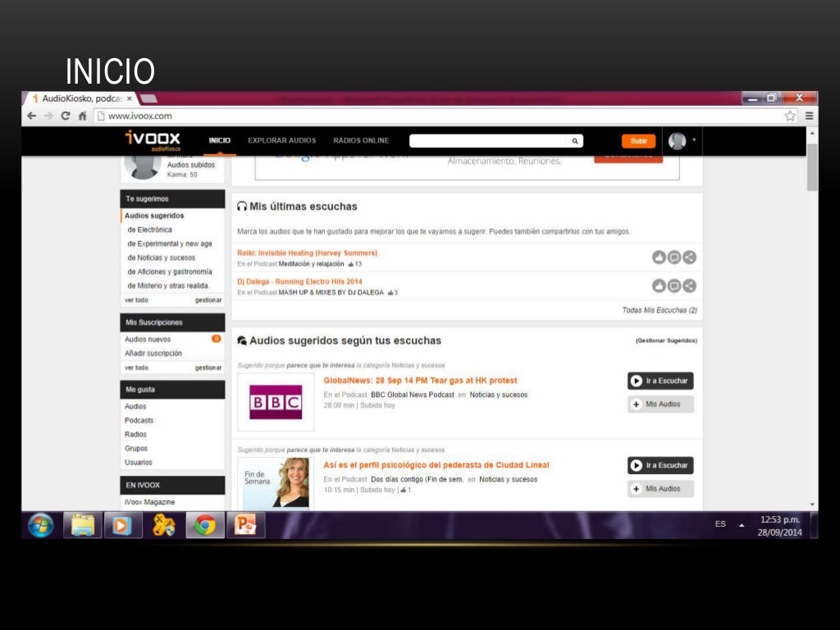Click Ir a Escuchar for the Ciudad Lineal audio
The width and height of the screenshot is (840, 630).
[660, 466]
